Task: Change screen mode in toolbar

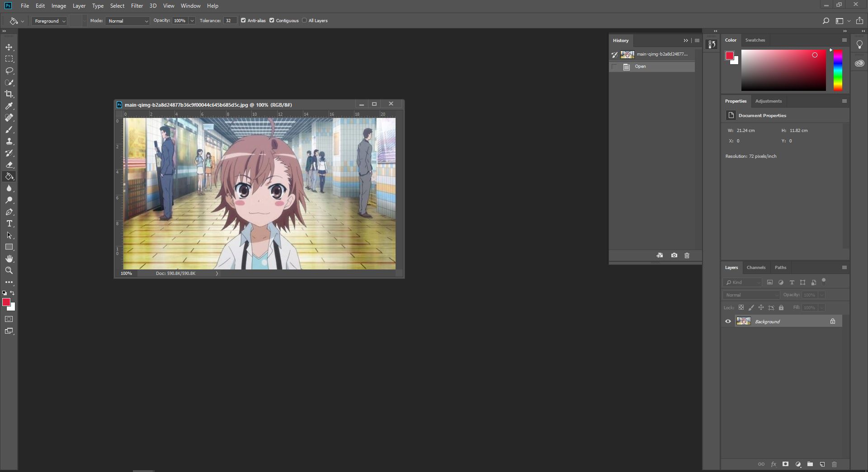Action: (x=9, y=331)
